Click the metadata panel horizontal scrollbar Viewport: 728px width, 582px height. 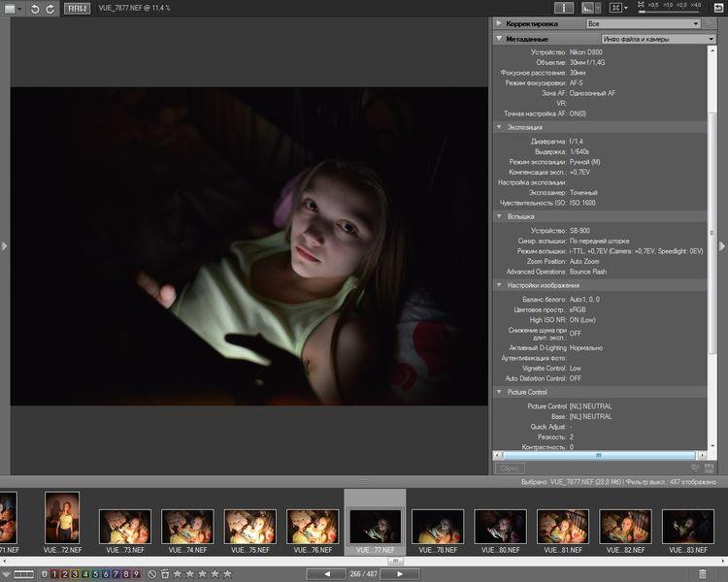(x=599, y=455)
